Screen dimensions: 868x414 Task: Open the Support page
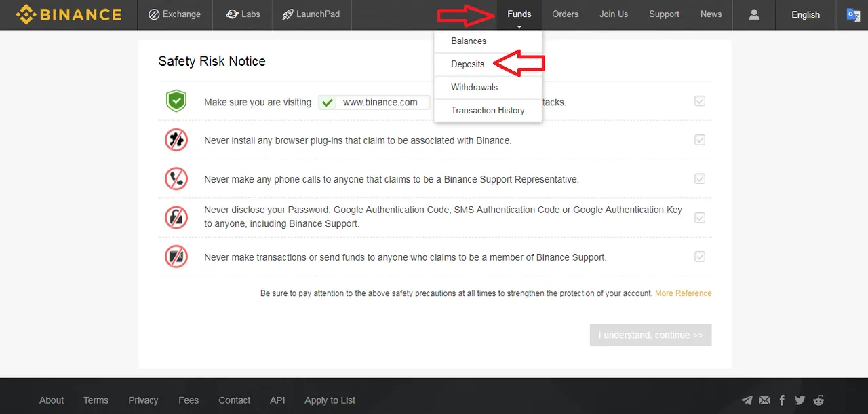(664, 14)
